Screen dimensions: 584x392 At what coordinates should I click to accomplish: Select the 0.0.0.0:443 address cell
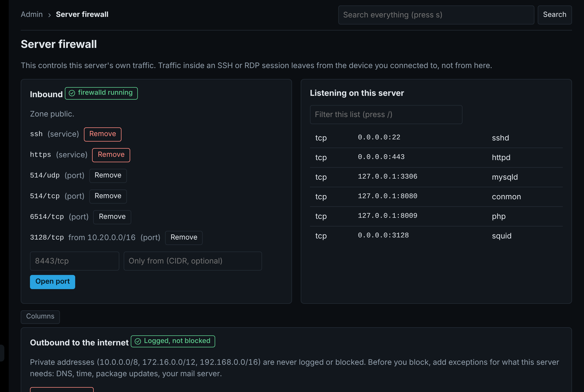coord(381,157)
